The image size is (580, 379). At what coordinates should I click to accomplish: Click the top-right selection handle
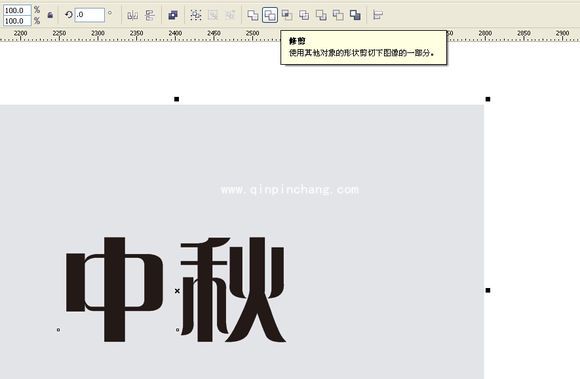coord(488,99)
